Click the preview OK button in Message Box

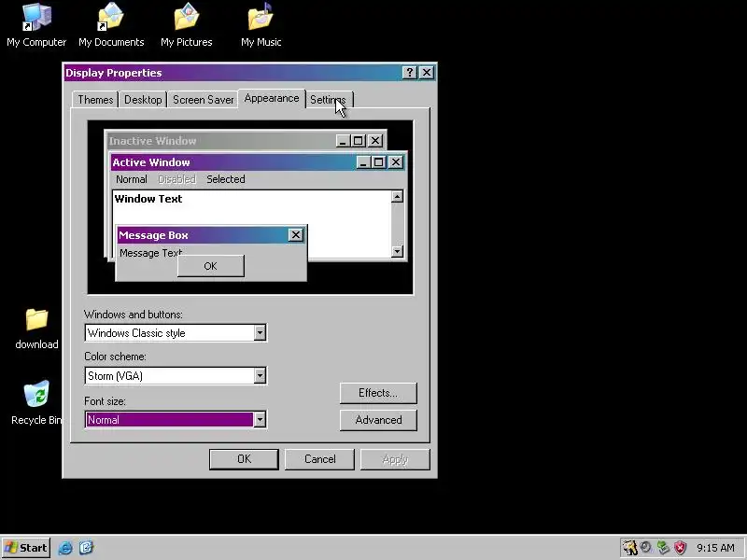click(x=211, y=266)
